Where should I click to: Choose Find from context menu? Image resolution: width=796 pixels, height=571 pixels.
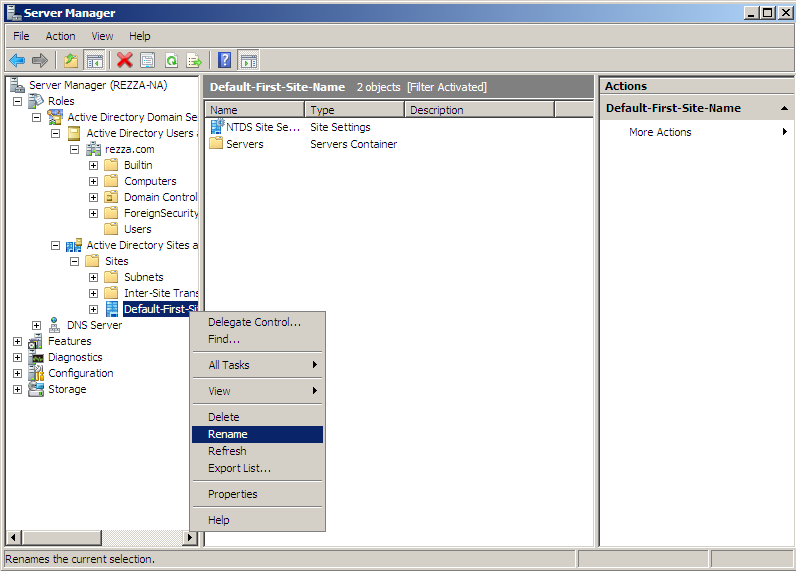(x=257, y=339)
